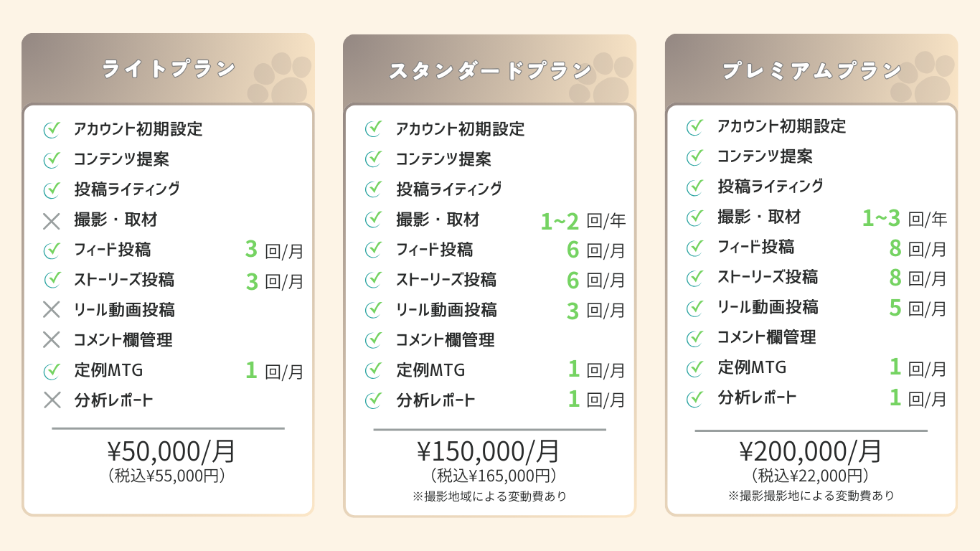The height and width of the screenshot is (551, 980).
Task: Select the ライトプラン header title
Action: coord(169,70)
